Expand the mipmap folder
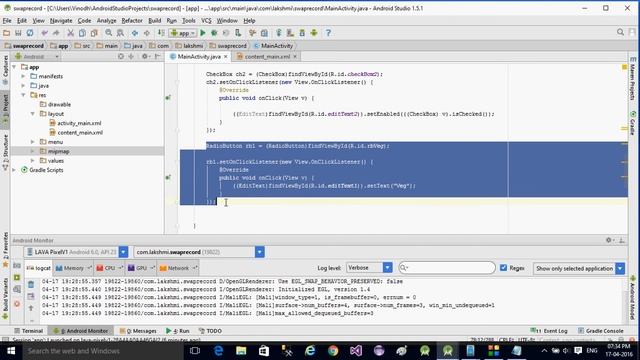This screenshot has height=360, width=640. (33, 151)
